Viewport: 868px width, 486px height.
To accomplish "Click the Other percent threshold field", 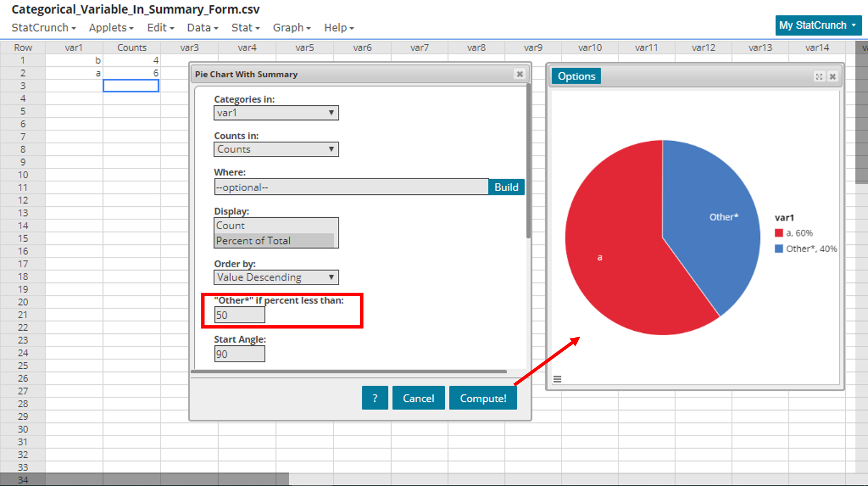I will click(239, 315).
